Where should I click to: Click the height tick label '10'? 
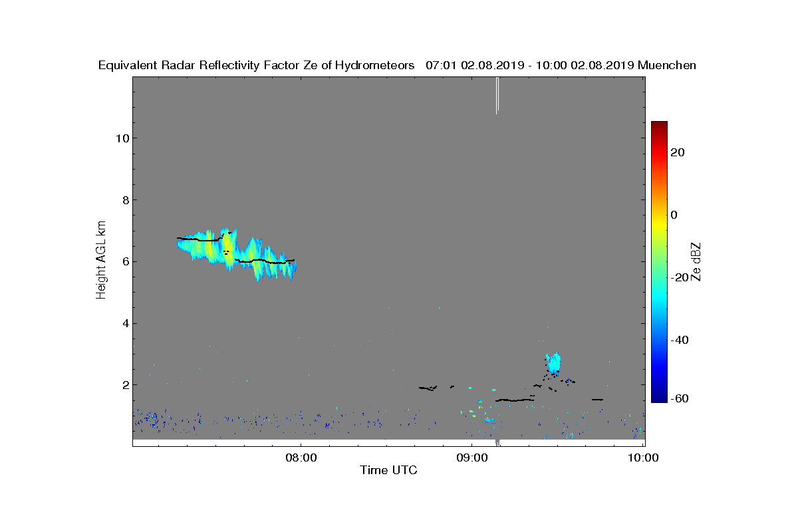[x=122, y=138]
